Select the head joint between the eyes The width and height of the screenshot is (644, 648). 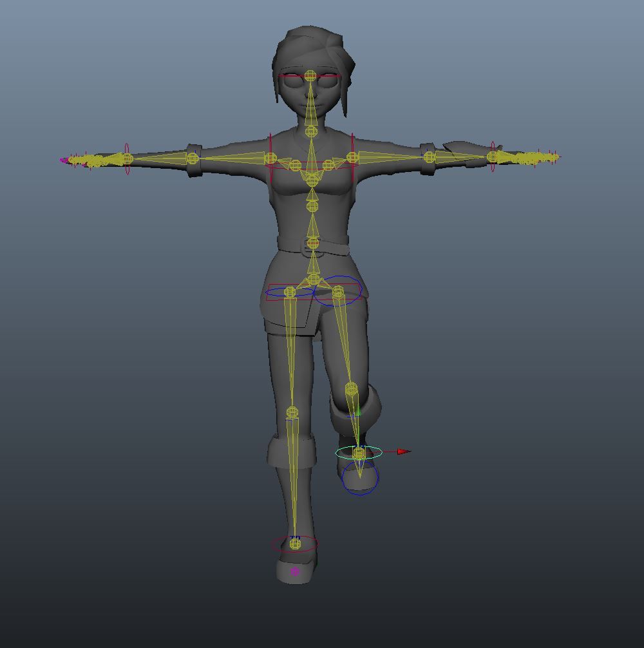[x=311, y=76]
